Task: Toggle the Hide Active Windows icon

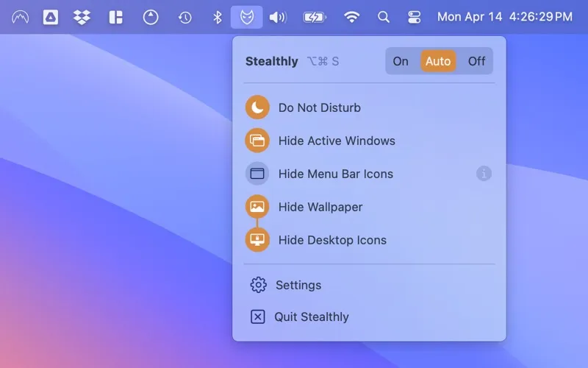Action: pos(257,141)
